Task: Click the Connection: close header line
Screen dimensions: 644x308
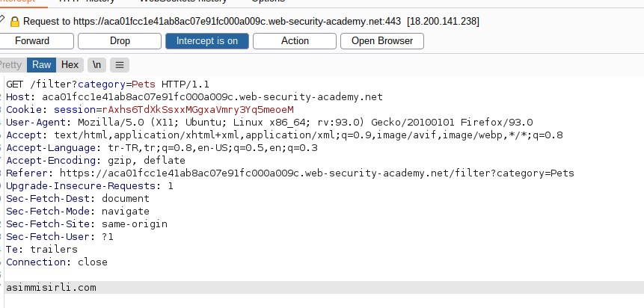Action: [x=57, y=262]
